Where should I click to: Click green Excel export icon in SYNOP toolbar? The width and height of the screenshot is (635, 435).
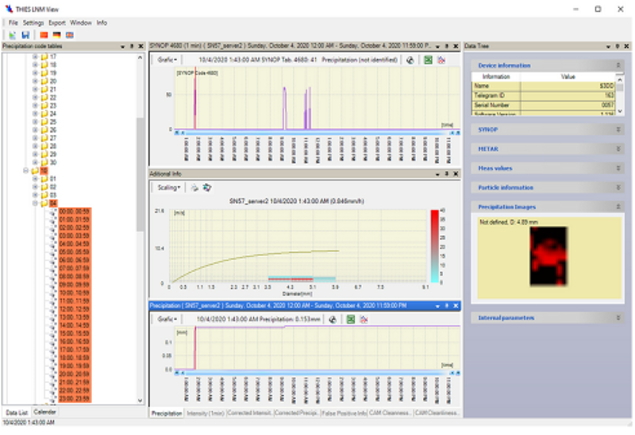tap(428, 60)
